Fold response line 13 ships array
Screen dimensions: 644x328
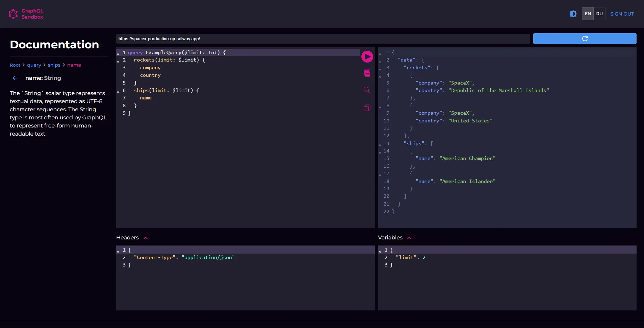click(x=380, y=145)
